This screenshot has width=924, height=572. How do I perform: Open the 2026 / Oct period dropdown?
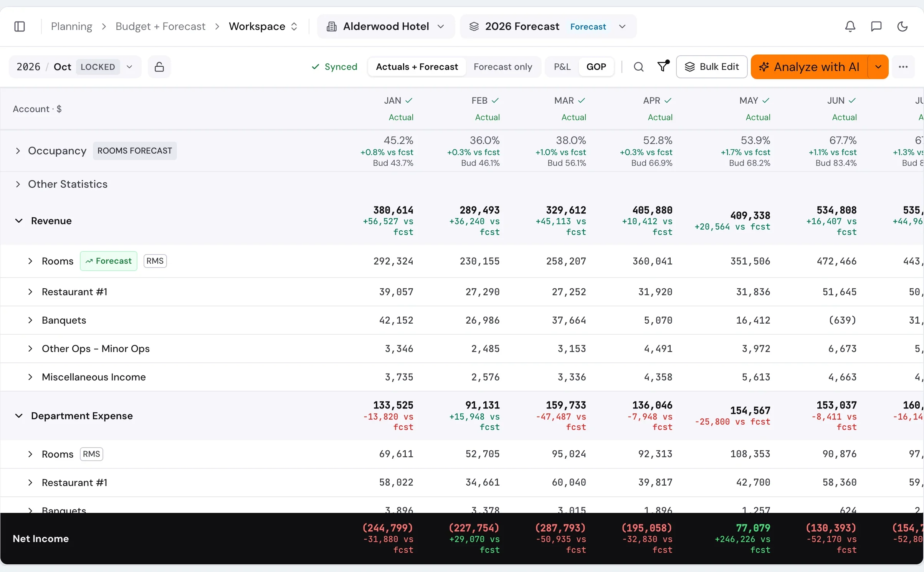click(x=75, y=67)
